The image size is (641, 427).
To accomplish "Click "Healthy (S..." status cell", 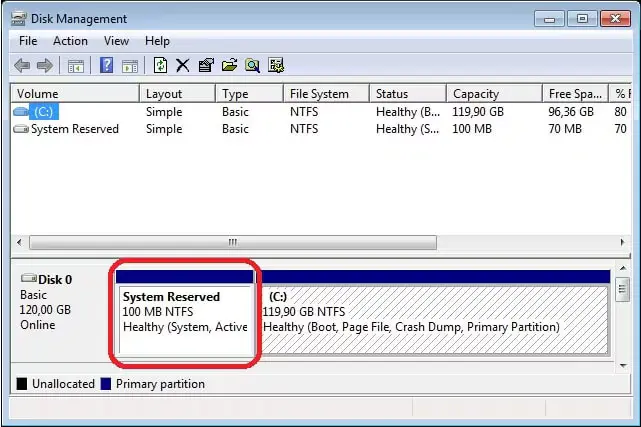I will [408, 129].
